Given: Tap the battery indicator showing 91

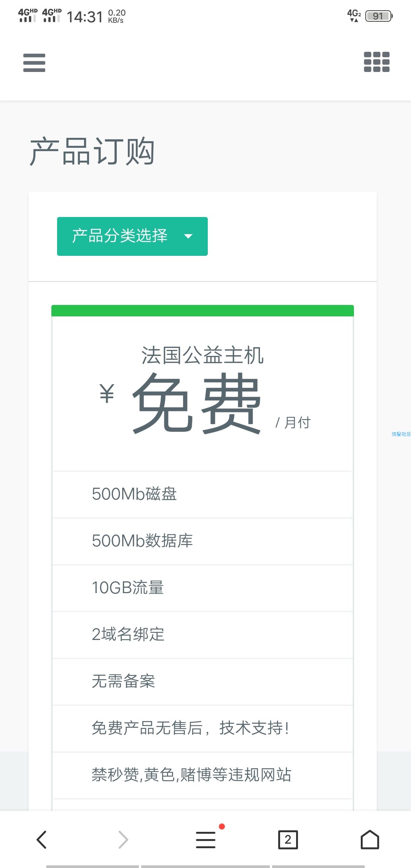Looking at the screenshot, I should tap(379, 16).
